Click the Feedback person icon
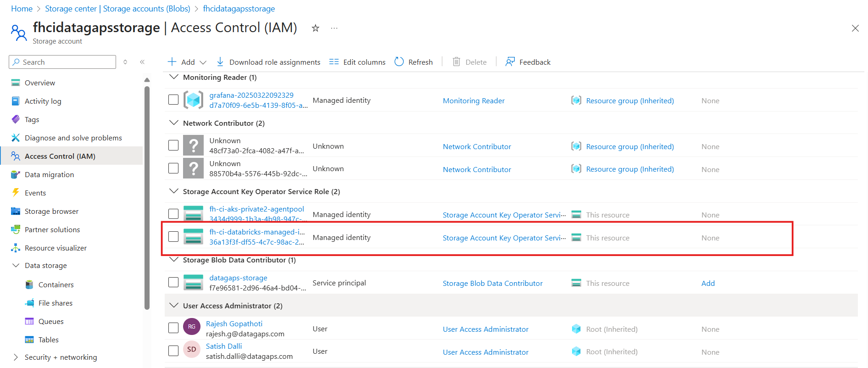This screenshot has height=368, width=868. click(510, 61)
